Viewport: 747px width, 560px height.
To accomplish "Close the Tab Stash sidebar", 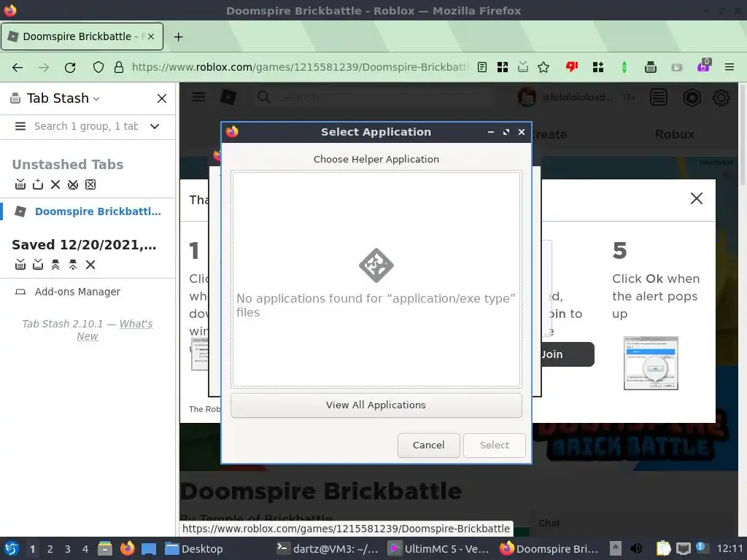I will tap(162, 98).
